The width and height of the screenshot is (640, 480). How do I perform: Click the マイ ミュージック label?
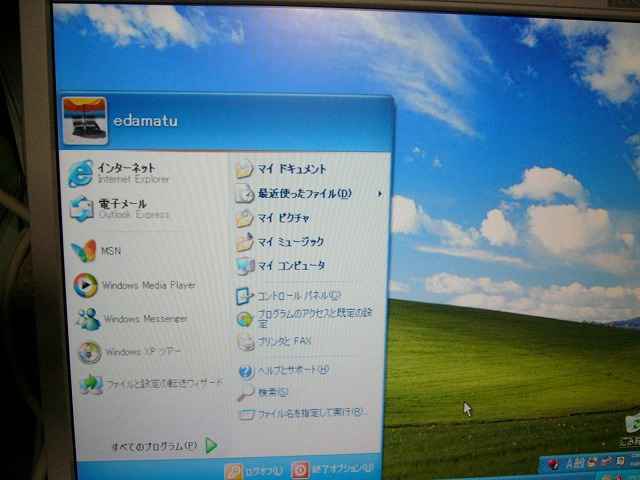tap(291, 242)
